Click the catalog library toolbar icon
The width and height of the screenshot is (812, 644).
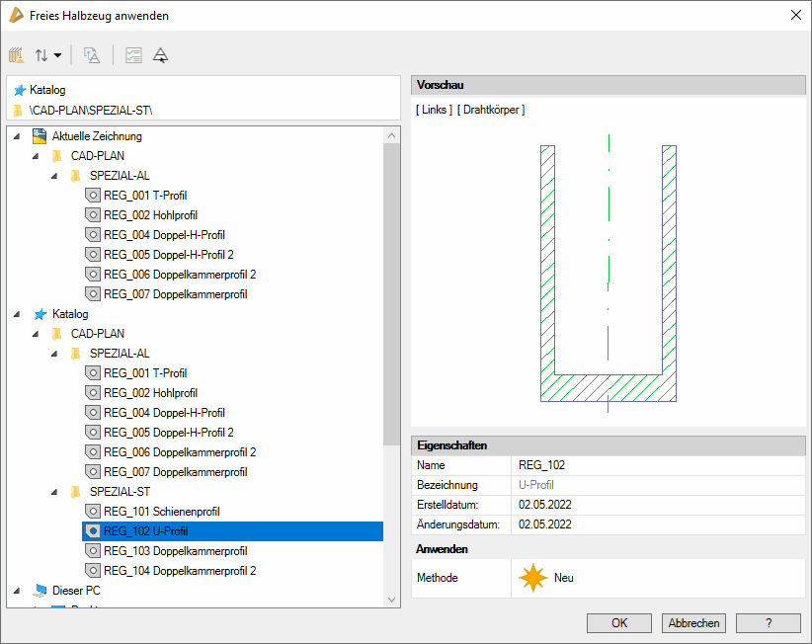17,55
